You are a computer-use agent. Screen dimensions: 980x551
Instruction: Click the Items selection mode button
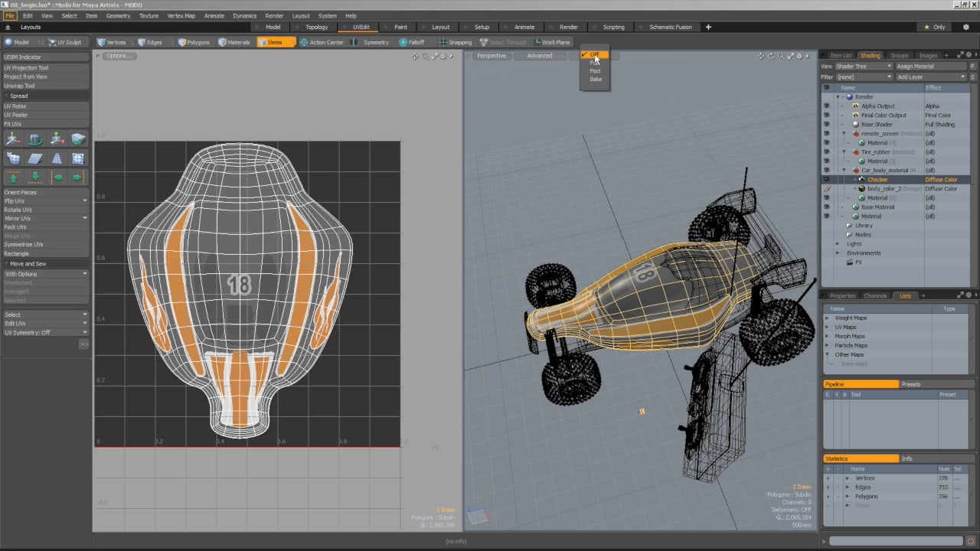[276, 42]
